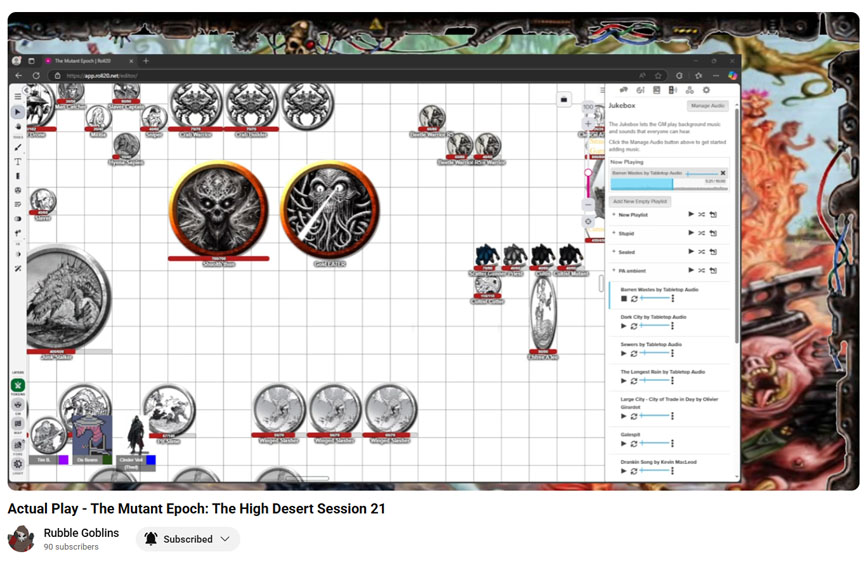864x561 pixels.
Task: Select the Tokens layer green icon
Action: (x=18, y=385)
